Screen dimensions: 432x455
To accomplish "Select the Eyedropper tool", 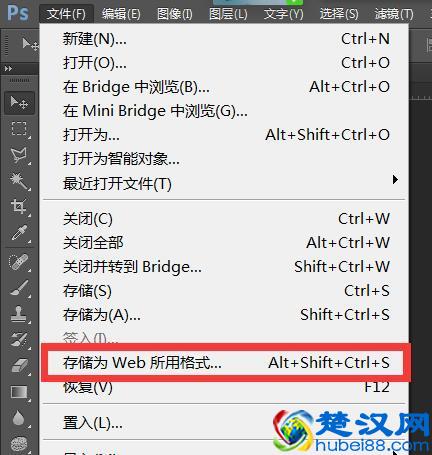I will click(x=19, y=233).
